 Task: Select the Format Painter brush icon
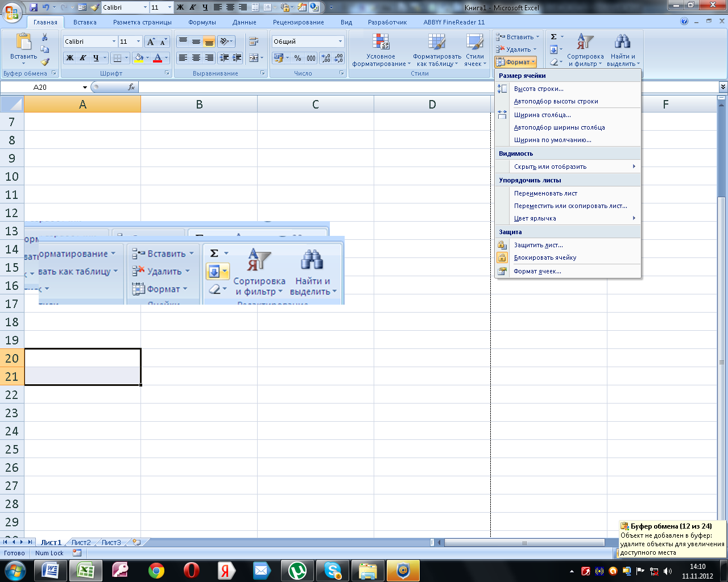(45, 62)
